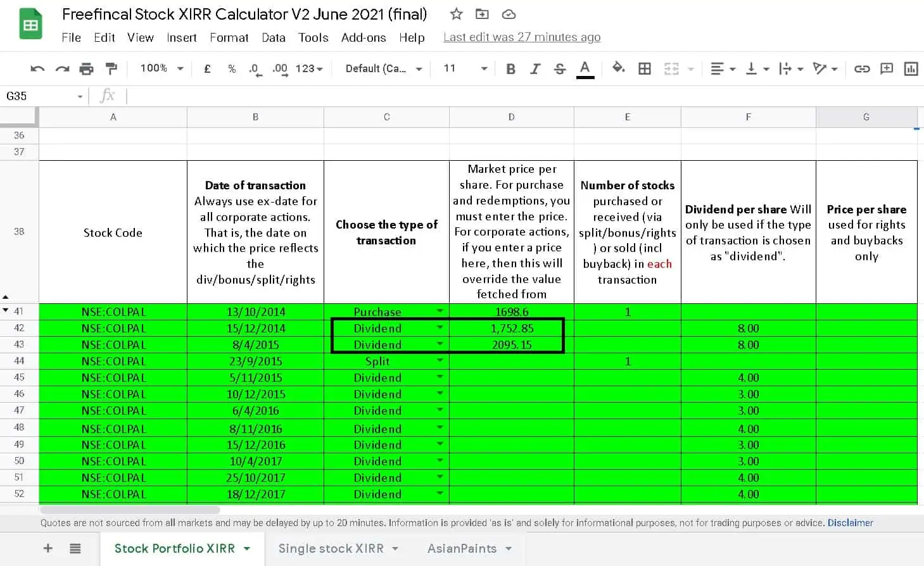The image size is (924, 566).
Task: Select column D header
Action: coord(511,117)
